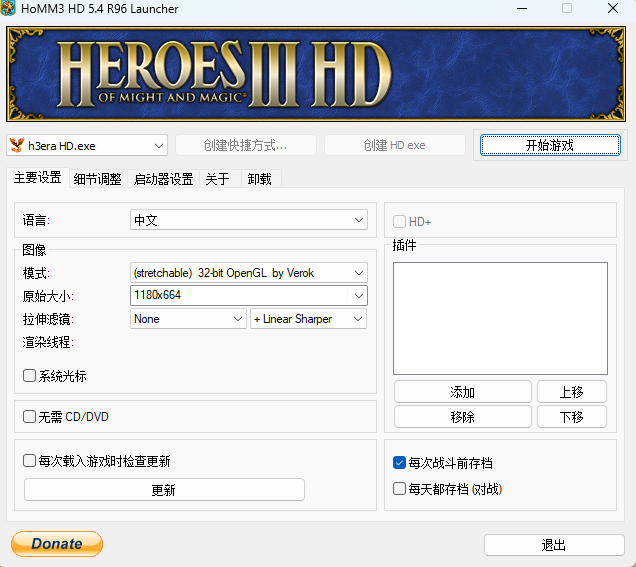Image resolution: width=636 pixels, height=567 pixels.
Task: Open the 卸载 tab
Action: click(x=260, y=179)
